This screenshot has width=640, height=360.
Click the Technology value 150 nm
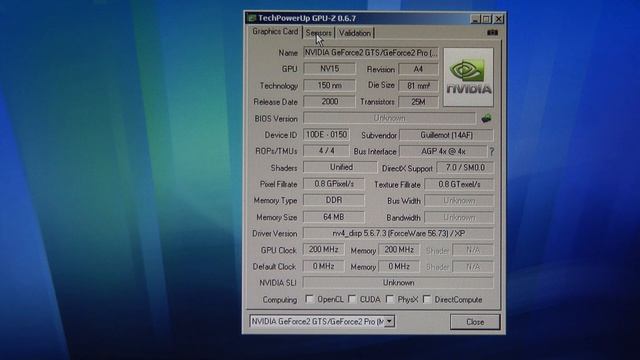329,85
